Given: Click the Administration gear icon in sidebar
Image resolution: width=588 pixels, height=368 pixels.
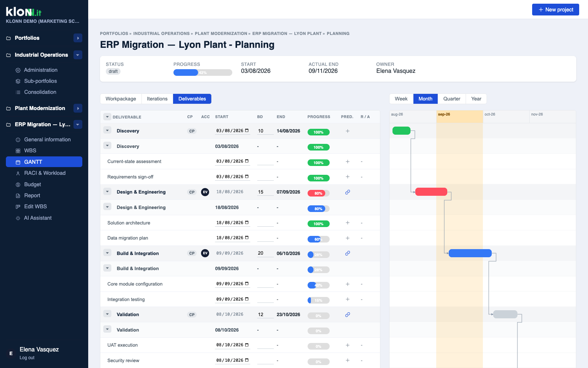Looking at the screenshot, I should (18, 70).
